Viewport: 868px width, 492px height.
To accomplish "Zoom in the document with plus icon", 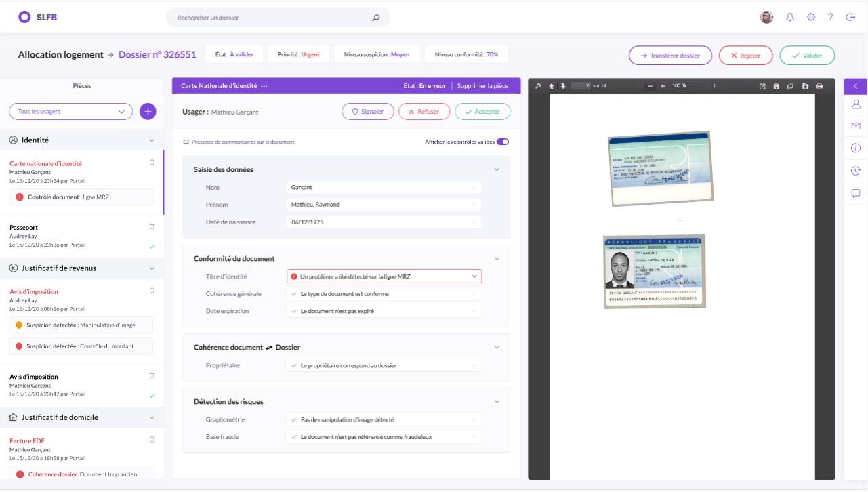I will [x=662, y=86].
